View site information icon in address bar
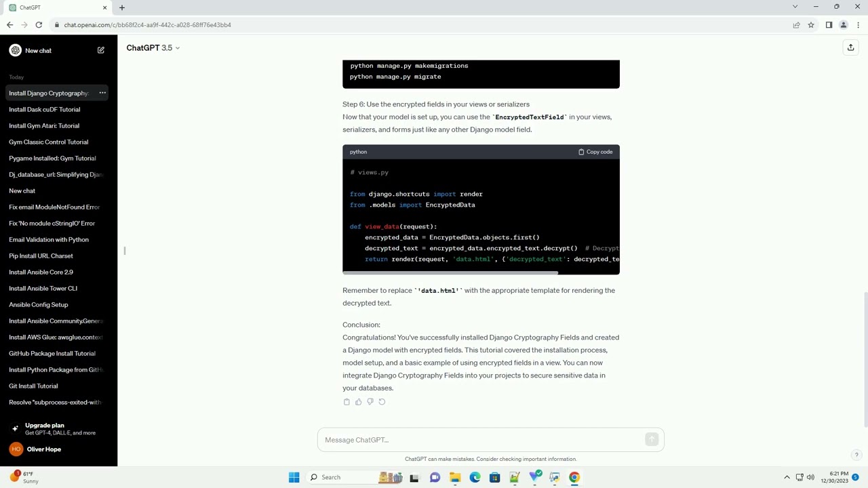Viewport: 868px width, 488px height. (56, 25)
